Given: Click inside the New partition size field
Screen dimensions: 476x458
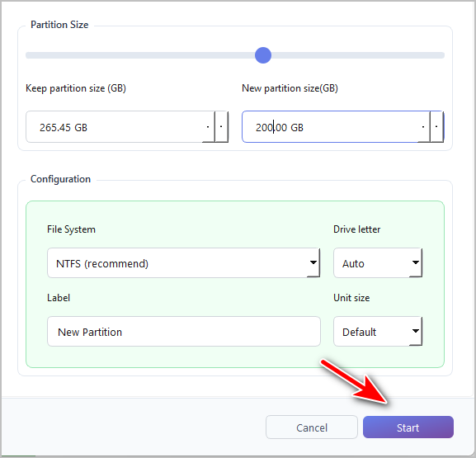Looking at the screenshot, I should (330, 127).
